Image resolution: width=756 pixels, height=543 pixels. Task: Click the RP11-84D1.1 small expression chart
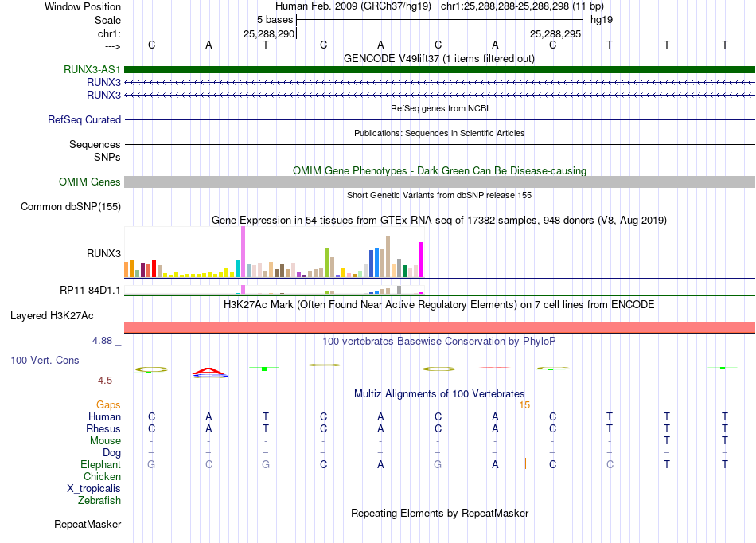tap(274, 290)
